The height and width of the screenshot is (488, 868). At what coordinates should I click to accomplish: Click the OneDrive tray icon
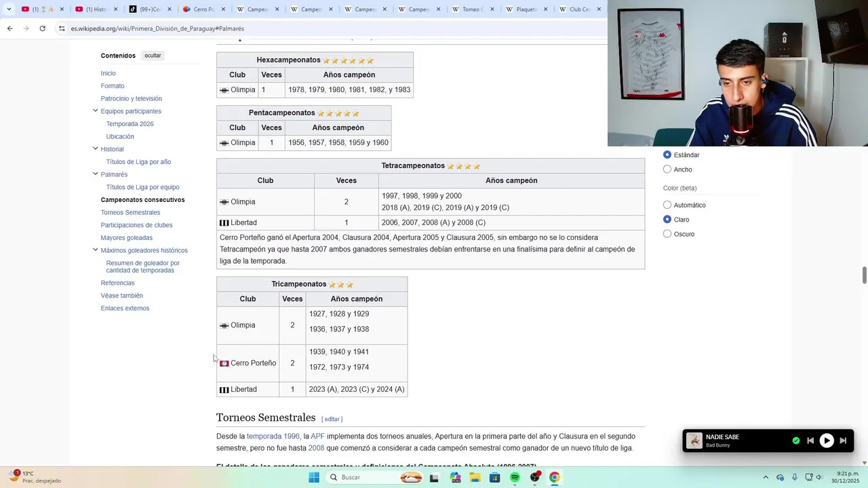tap(780, 477)
